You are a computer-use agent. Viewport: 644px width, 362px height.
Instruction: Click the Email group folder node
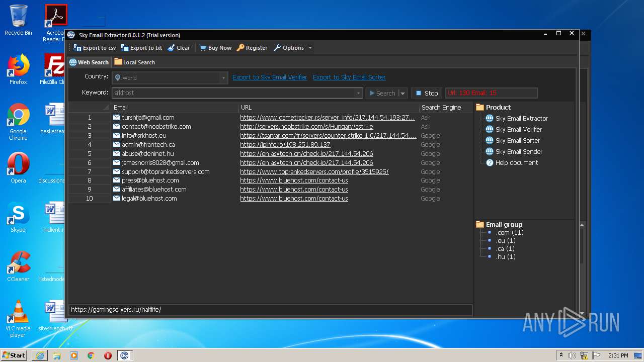[499, 224]
